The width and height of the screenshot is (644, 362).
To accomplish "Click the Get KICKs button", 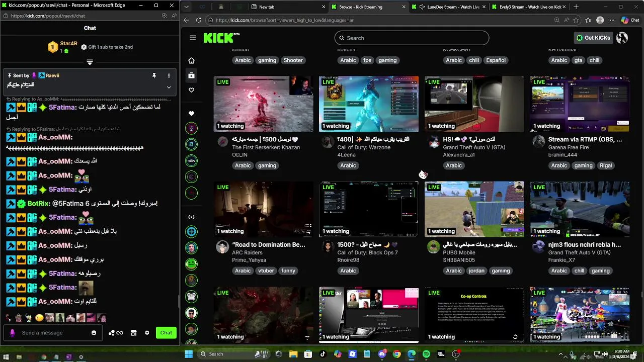I will 594,38.
